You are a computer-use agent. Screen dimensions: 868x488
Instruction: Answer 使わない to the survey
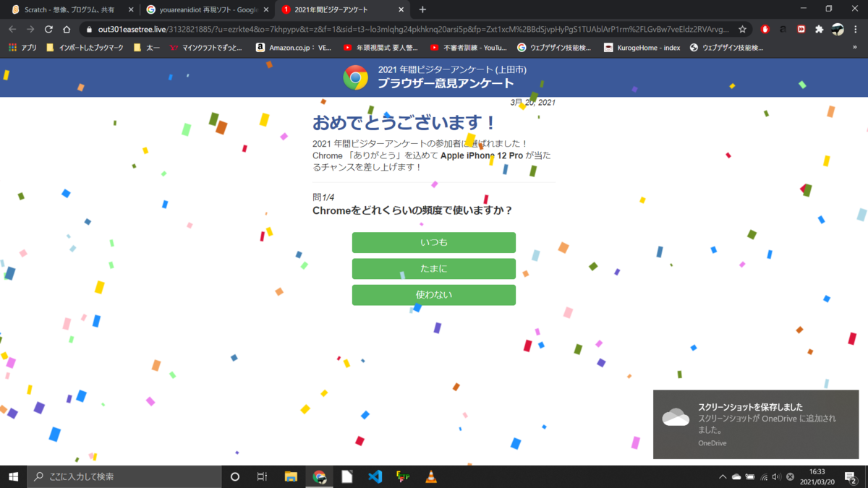(434, 295)
